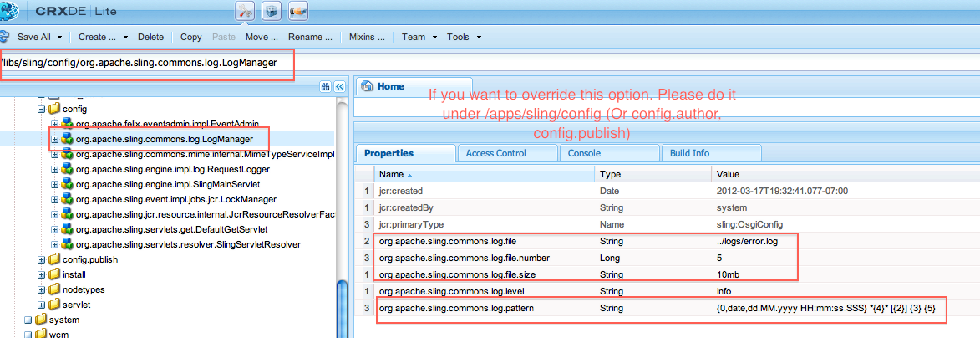The image size is (980, 338).
Task: Expand the install folder
Action: (x=41, y=274)
